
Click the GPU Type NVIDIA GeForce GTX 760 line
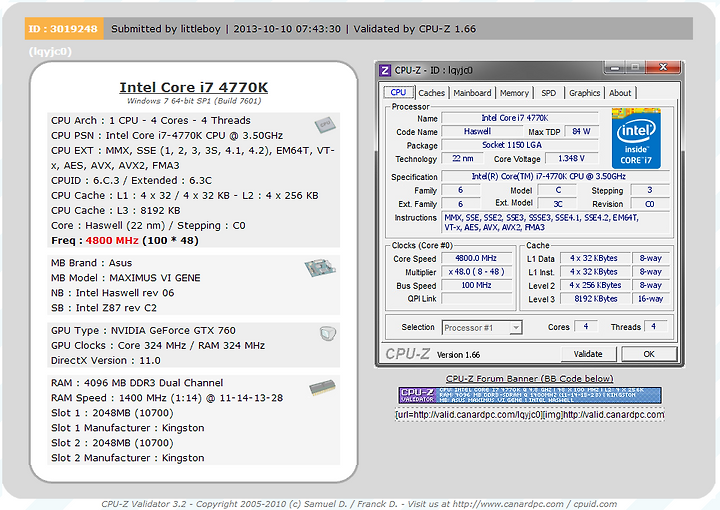pos(143,331)
